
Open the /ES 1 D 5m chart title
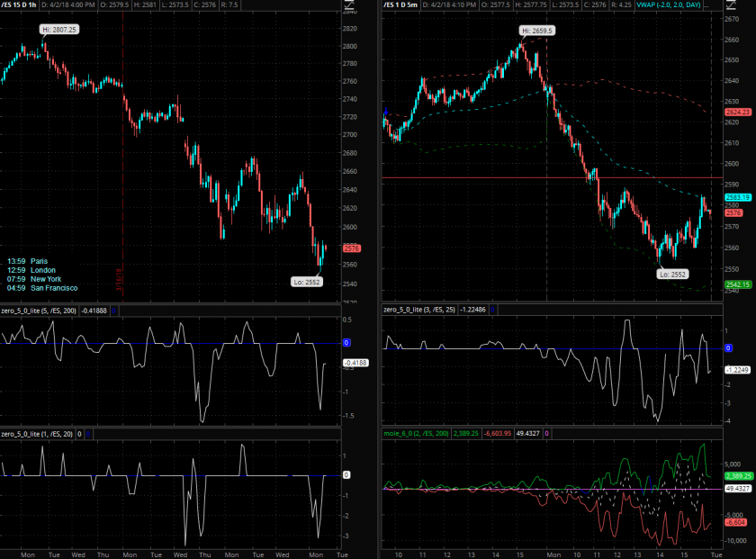point(402,5)
